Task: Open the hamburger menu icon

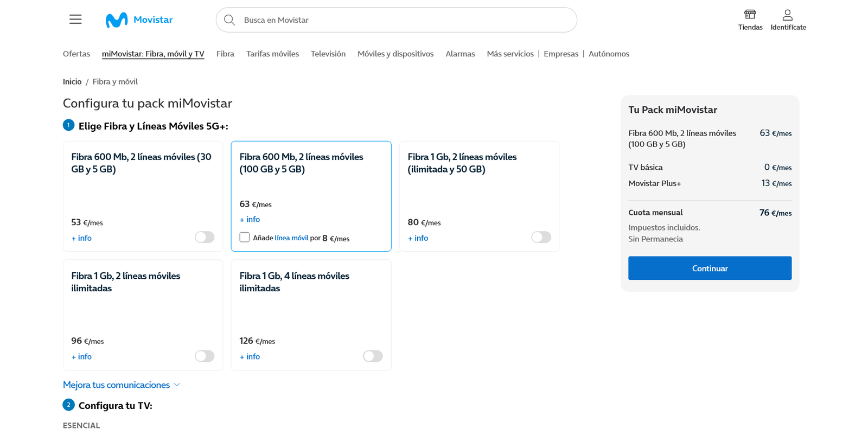Action: pos(75,20)
